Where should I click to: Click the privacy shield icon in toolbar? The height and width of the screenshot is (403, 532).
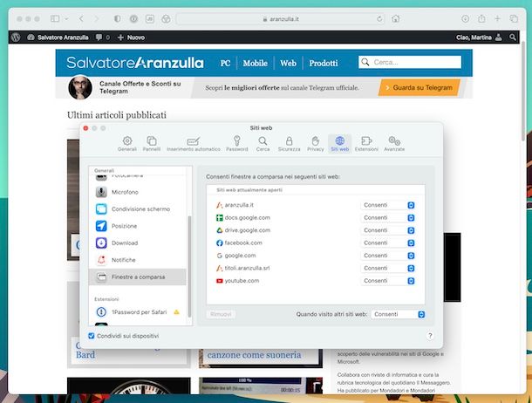(117, 18)
